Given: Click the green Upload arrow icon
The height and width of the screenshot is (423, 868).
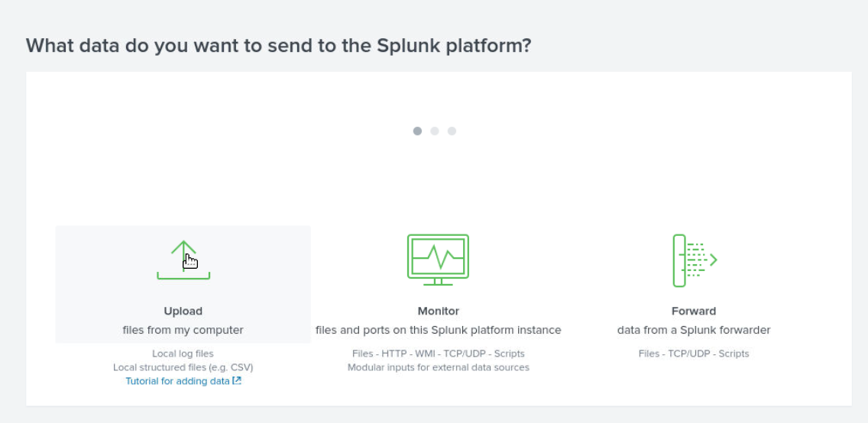Looking at the screenshot, I should pyautogui.click(x=183, y=260).
